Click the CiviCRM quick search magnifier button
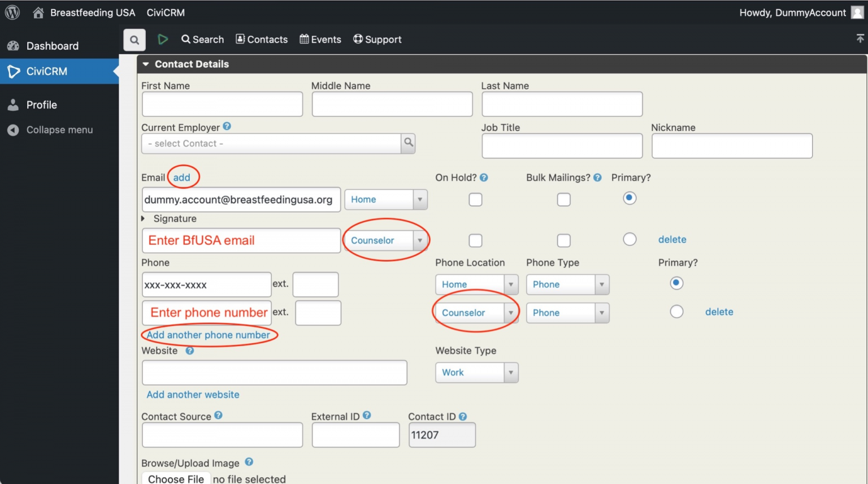The image size is (868, 484). (x=134, y=40)
